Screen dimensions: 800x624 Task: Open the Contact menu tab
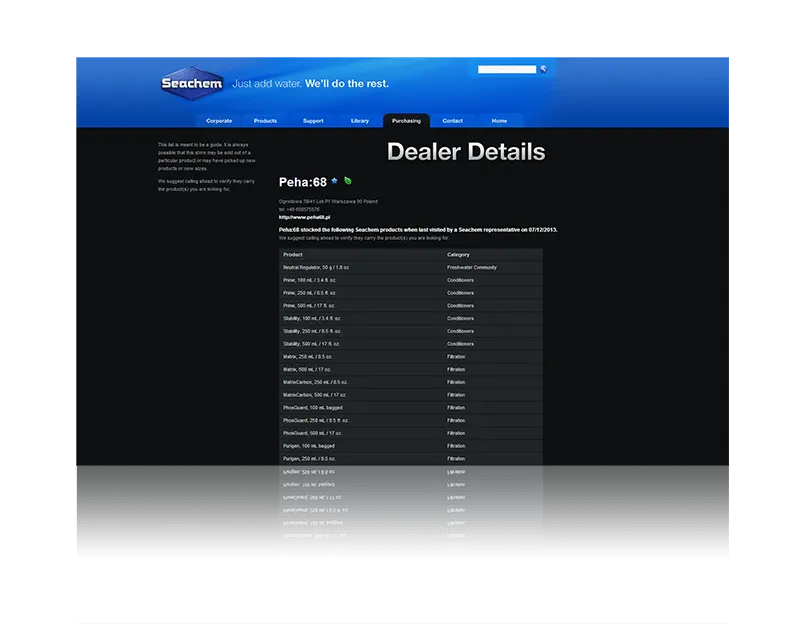453,121
